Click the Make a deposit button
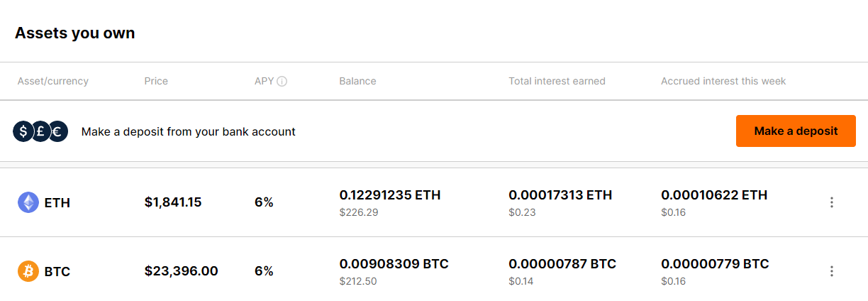 pos(796,131)
